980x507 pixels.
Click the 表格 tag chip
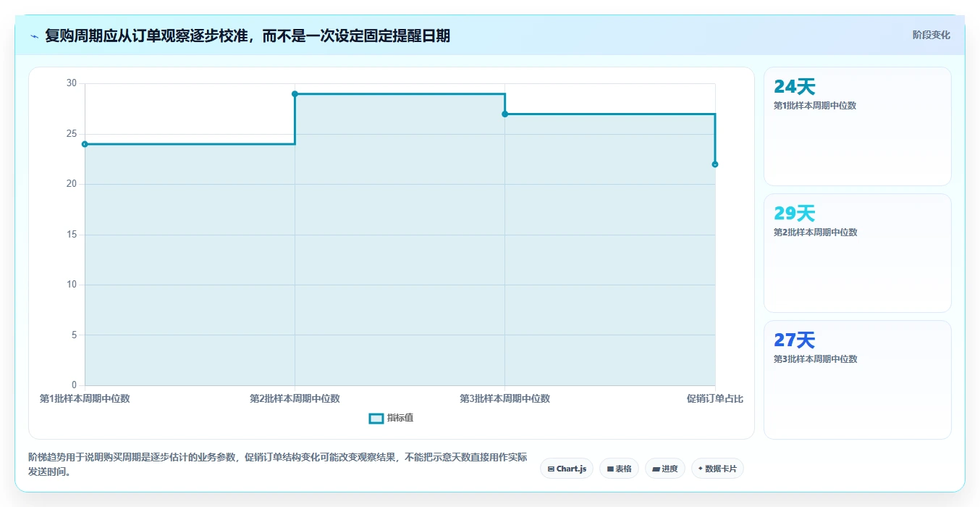pos(619,469)
